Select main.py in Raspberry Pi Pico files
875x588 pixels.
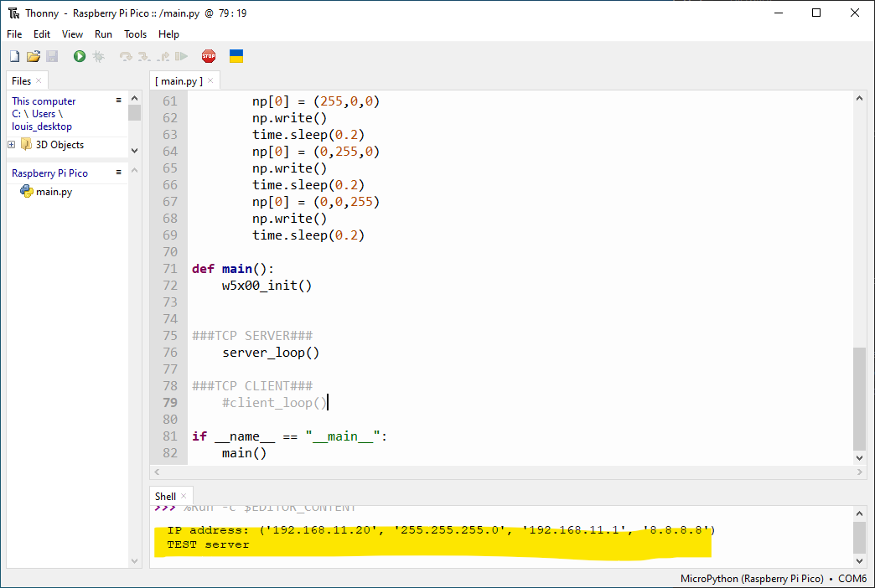tap(54, 191)
